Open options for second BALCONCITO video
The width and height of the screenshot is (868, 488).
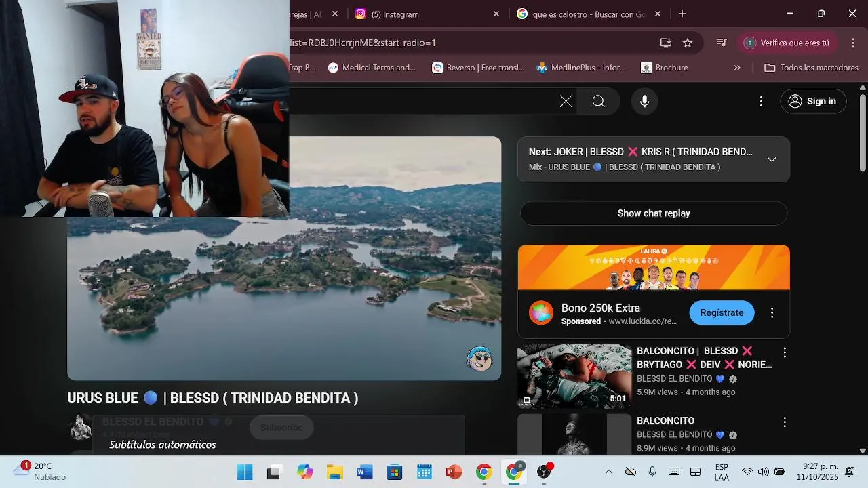[x=785, y=422]
